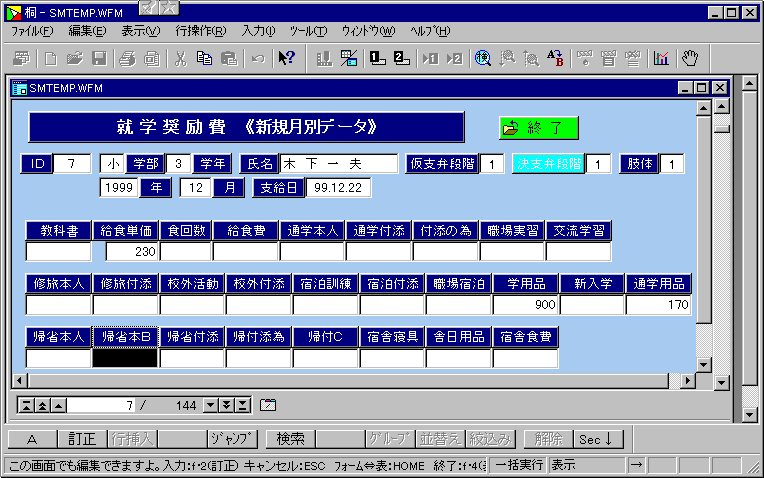Open the card icon beside record navigator
Viewport: 764px width, 478px height.
click(x=267, y=405)
